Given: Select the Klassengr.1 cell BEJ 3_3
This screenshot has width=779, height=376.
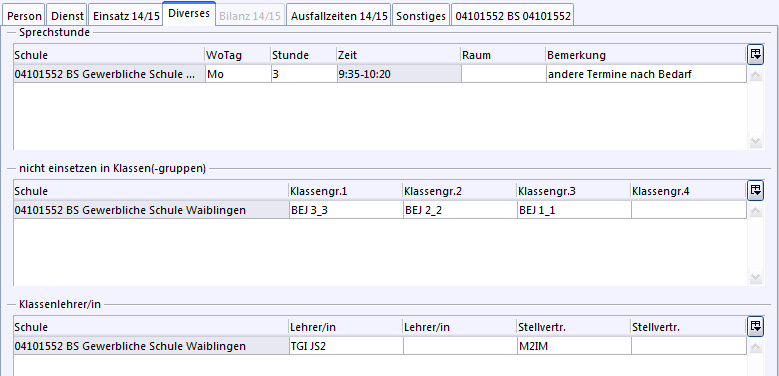Looking at the screenshot, I should coord(346,210).
